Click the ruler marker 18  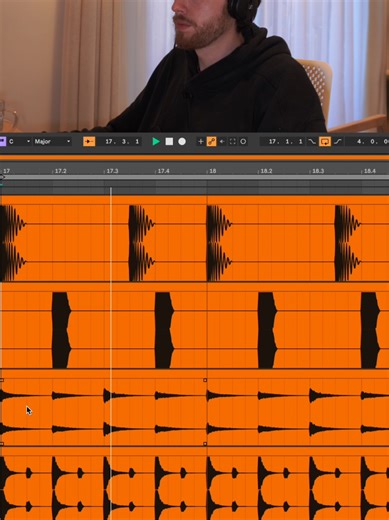point(213,171)
